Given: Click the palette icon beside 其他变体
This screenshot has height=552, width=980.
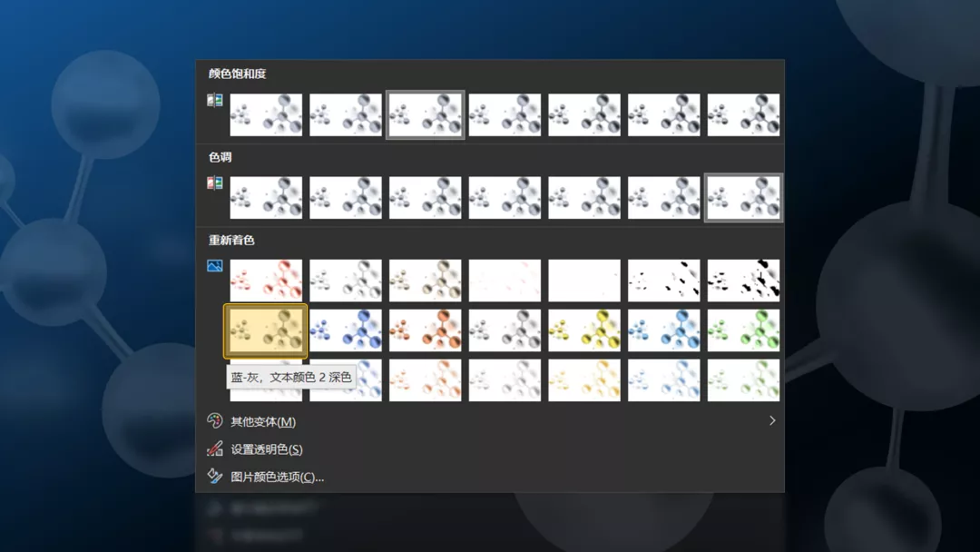Looking at the screenshot, I should pos(215,420).
